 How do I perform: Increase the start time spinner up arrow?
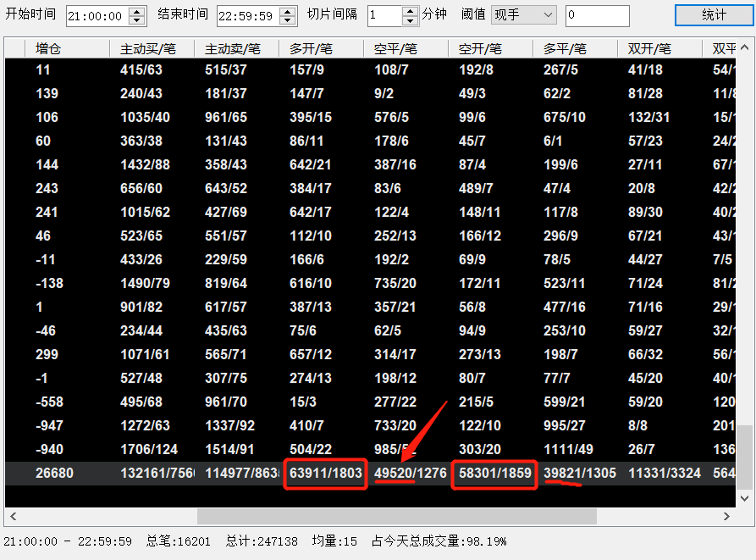[137, 12]
